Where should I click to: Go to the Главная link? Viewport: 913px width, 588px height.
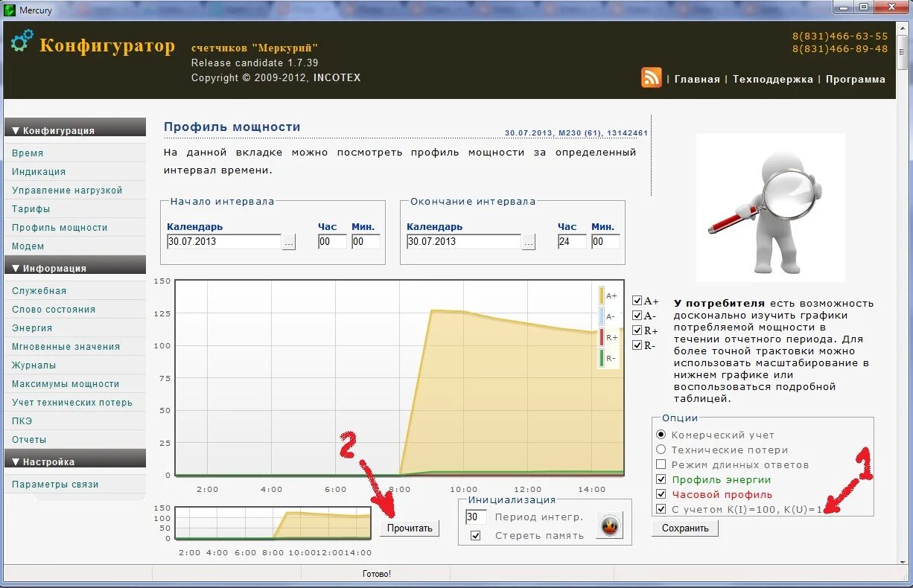(697, 79)
